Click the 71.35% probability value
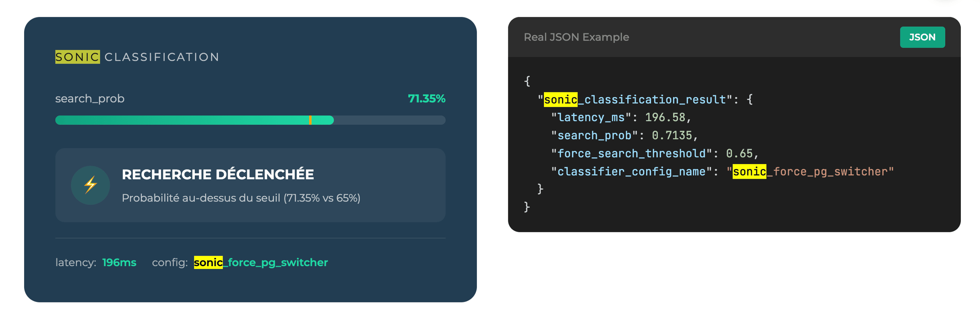Viewport: 980px width, 309px height. pyautogui.click(x=426, y=99)
